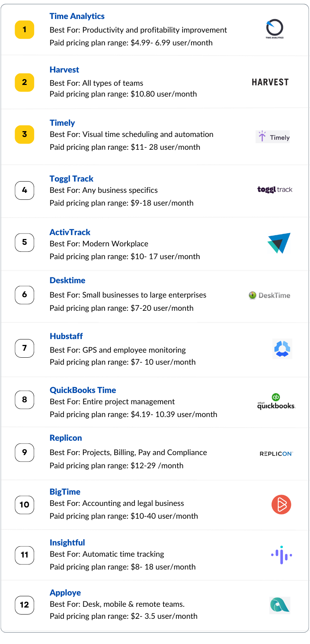
Task: Click the yellow number 1 badge
Action: coord(24,29)
